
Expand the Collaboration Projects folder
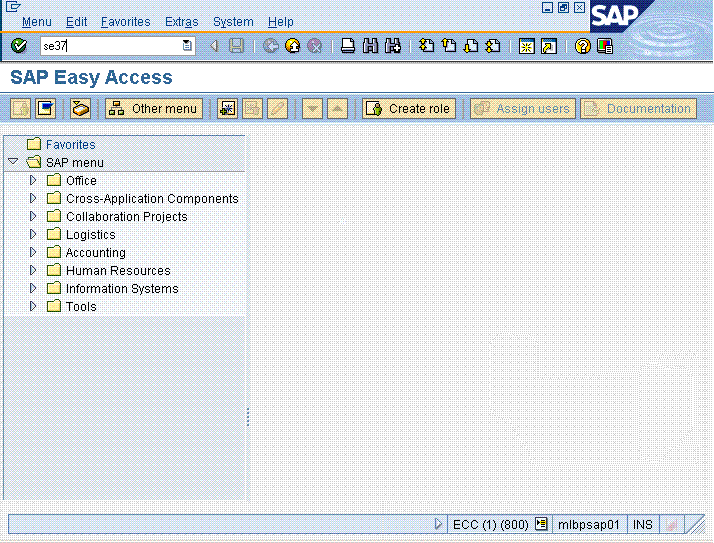coord(33,216)
